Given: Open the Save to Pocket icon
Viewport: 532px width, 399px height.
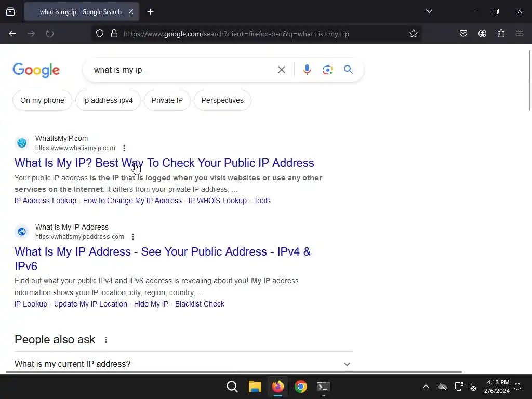Looking at the screenshot, I should tap(463, 34).
